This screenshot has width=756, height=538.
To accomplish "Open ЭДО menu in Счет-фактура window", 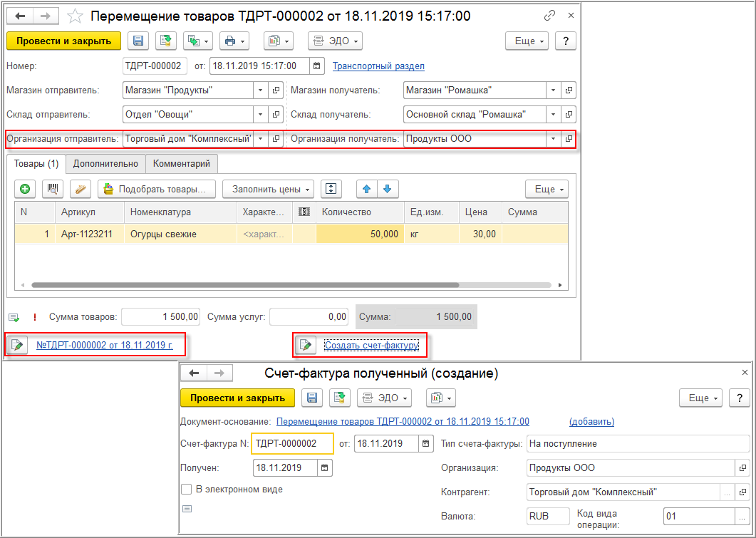I will tap(384, 398).
